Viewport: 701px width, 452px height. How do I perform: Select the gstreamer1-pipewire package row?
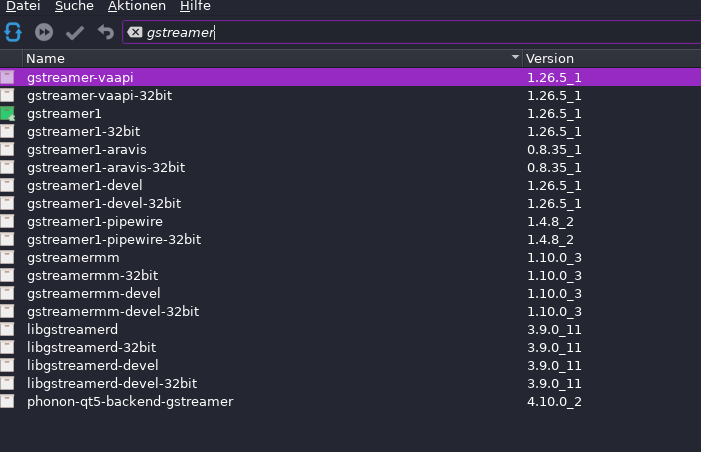click(x=95, y=221)
